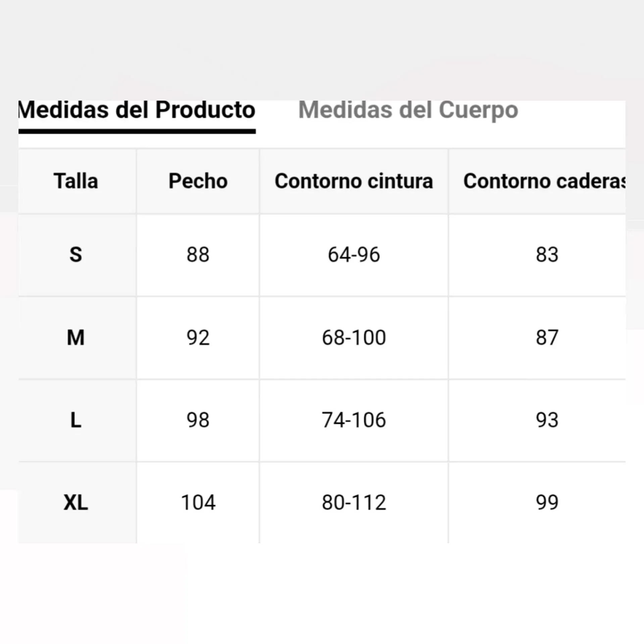Image resolution: width=644 pixels, height=644 pixels.
Task: Click the chest value 92 cell
Action: [x=198, y=337]
